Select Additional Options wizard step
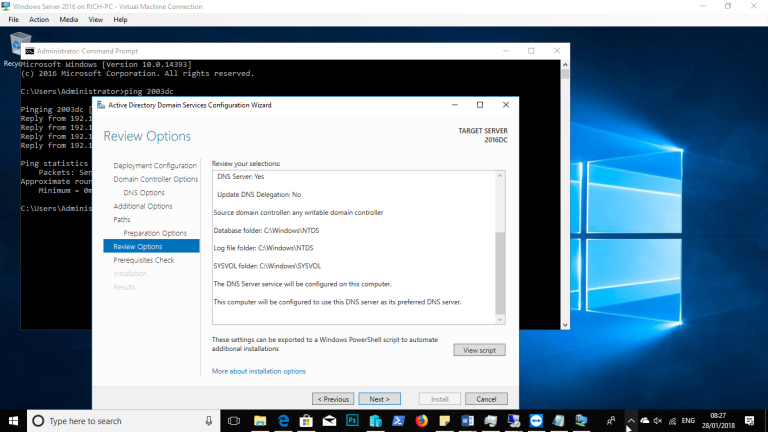768x432 pixels. coord(143,206)
